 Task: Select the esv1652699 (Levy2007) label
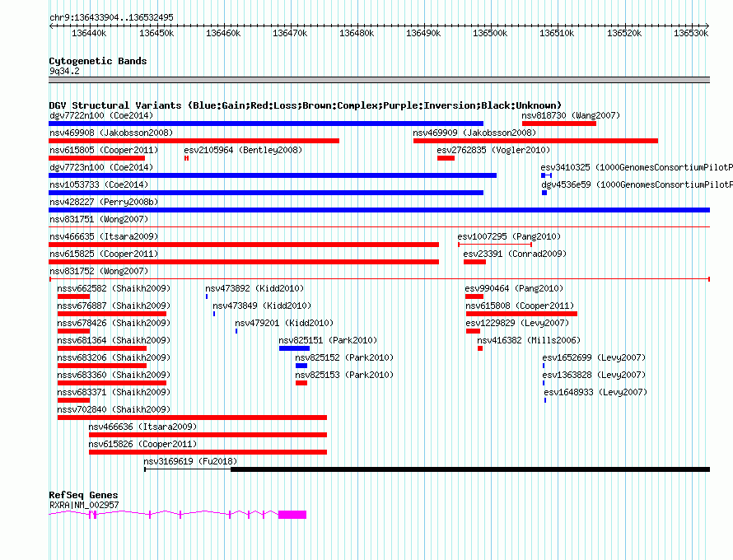[x=594, y=357]
